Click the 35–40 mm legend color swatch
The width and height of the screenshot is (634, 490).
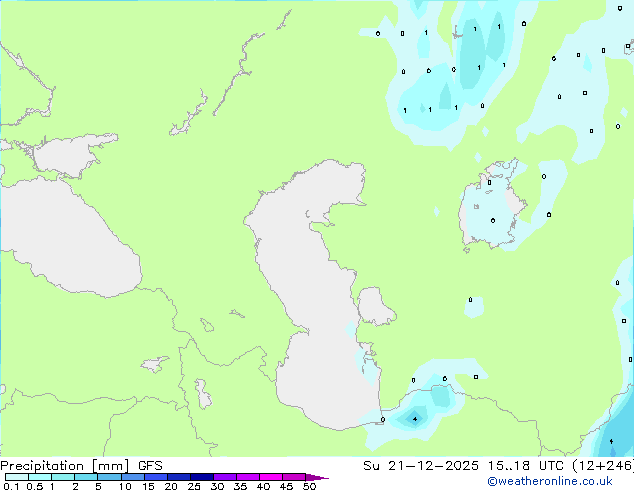pyautogui.click(x=248, y=477)
